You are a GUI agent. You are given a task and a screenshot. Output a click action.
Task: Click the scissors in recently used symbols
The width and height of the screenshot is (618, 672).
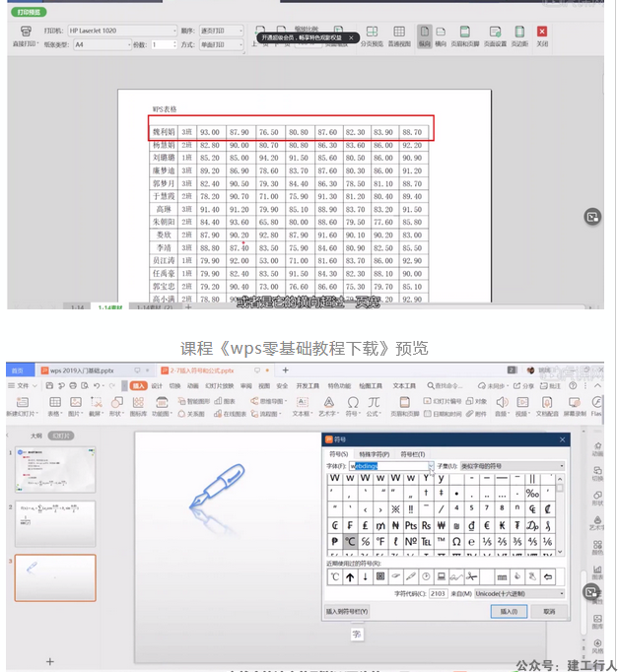[471, 576]
